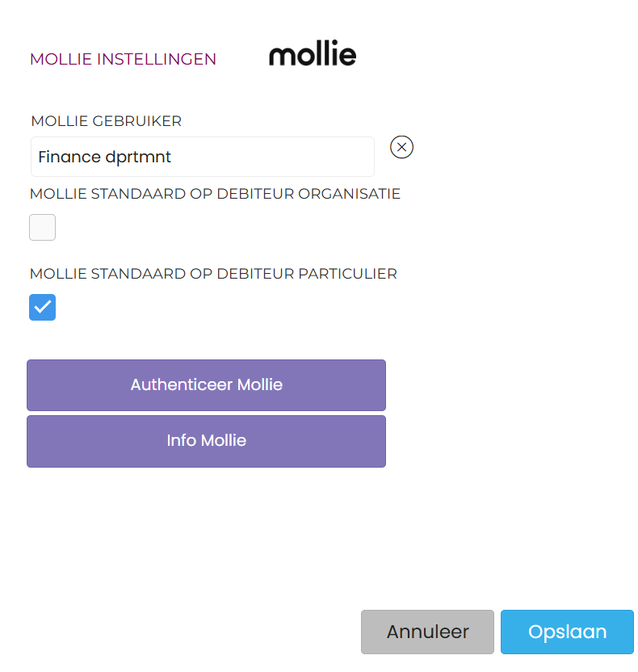Enable Mollie standaard op debiteur organisatie
The width and height of the screenshot is (638, 672).
[43, 228]
